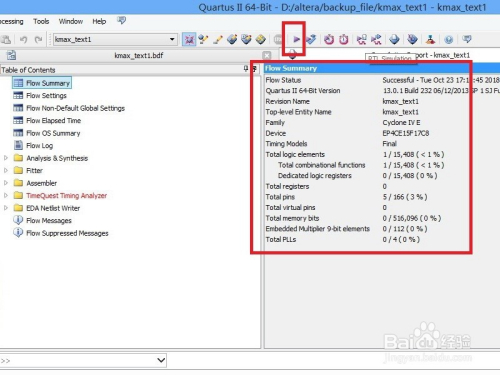Open the kmax_text1 project dropdown
This screenshot has height=375, width=500.
[172, 39]
